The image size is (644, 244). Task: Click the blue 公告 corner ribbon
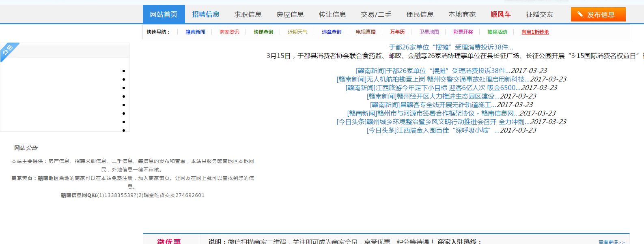(x=9, y=51)
